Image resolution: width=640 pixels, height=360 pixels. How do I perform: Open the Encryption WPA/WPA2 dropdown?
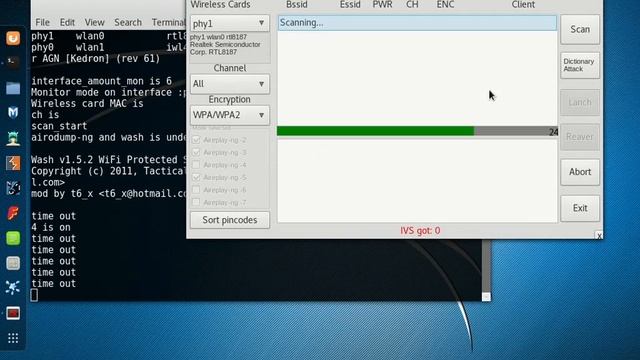click(229, 115)
